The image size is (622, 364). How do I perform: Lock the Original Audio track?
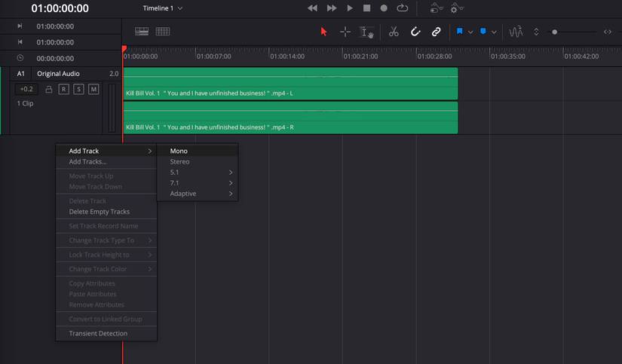click(48, 90)
